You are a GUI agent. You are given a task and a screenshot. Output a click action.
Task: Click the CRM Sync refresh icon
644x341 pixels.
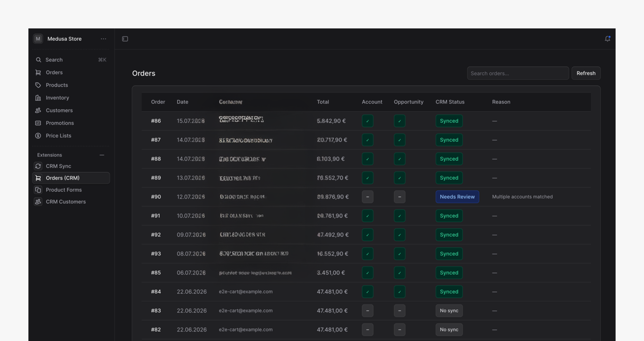click(38, 166)
